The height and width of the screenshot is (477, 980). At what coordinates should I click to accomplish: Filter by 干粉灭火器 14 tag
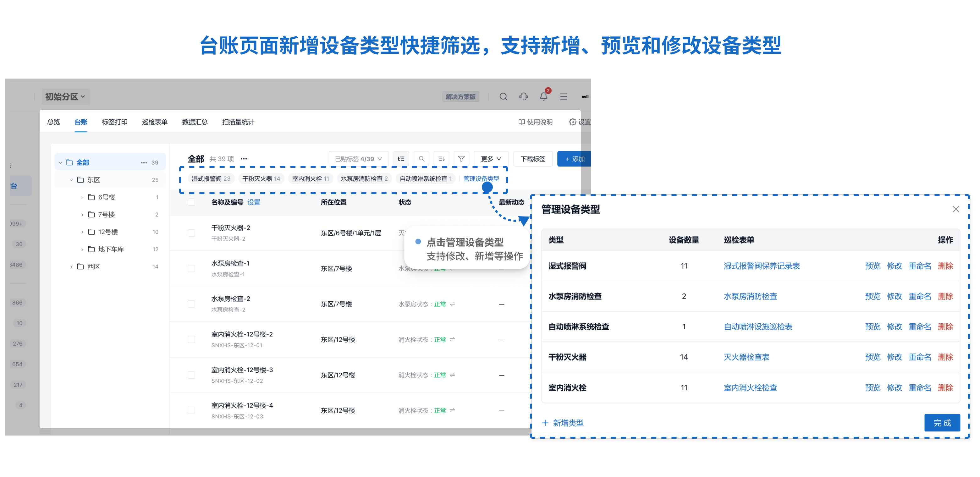click(x=261, y=179)
